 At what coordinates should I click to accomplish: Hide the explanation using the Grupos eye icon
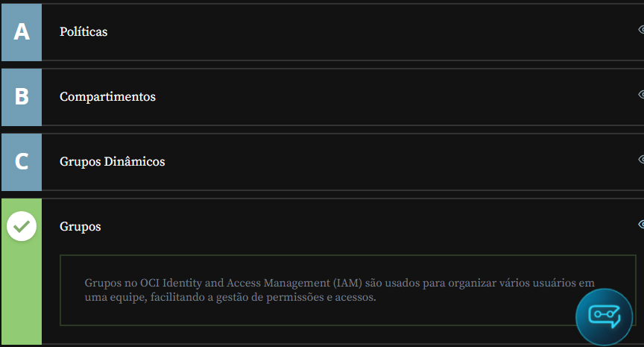point(641,225)
